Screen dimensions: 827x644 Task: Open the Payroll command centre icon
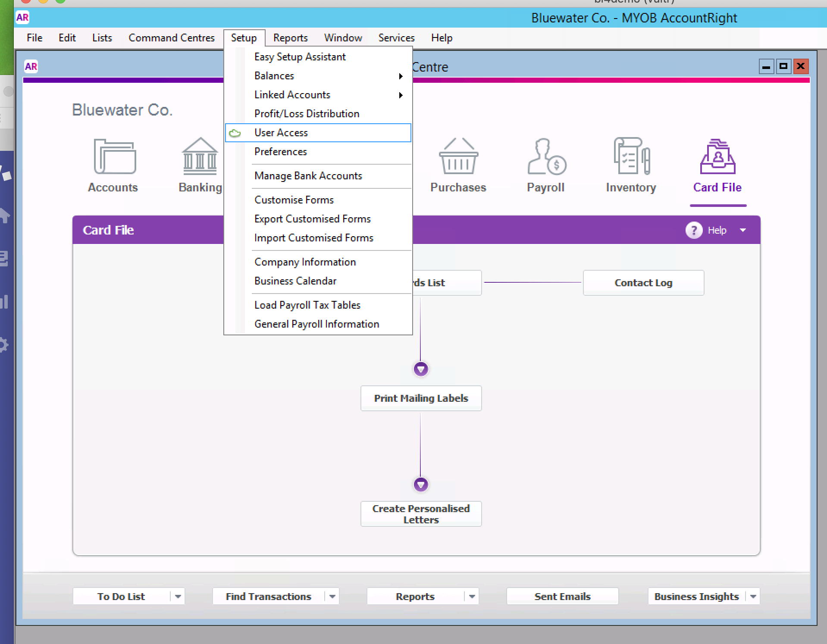tap(546, 156)
